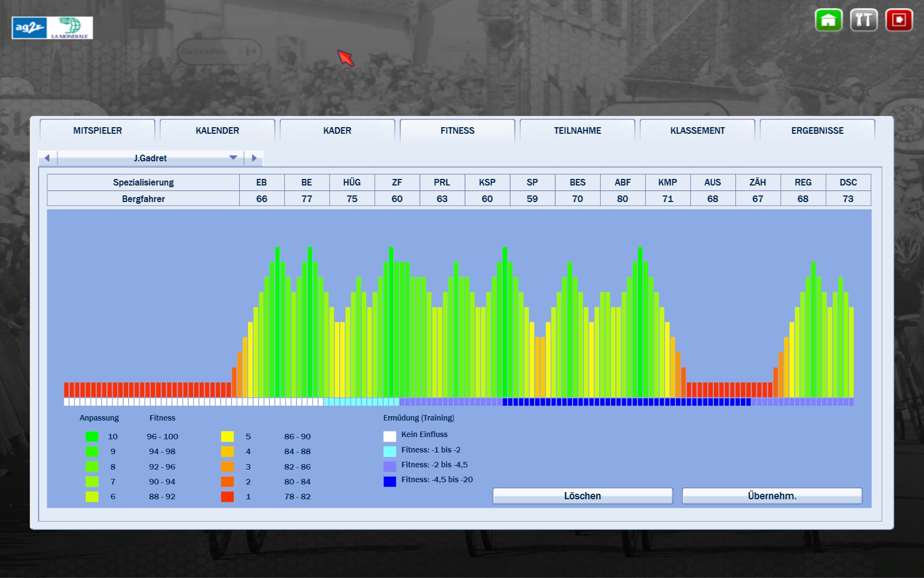This screenshot has width=924, height=578.
Task: Go to next rider with right arrow
Action: click(254, 158)
